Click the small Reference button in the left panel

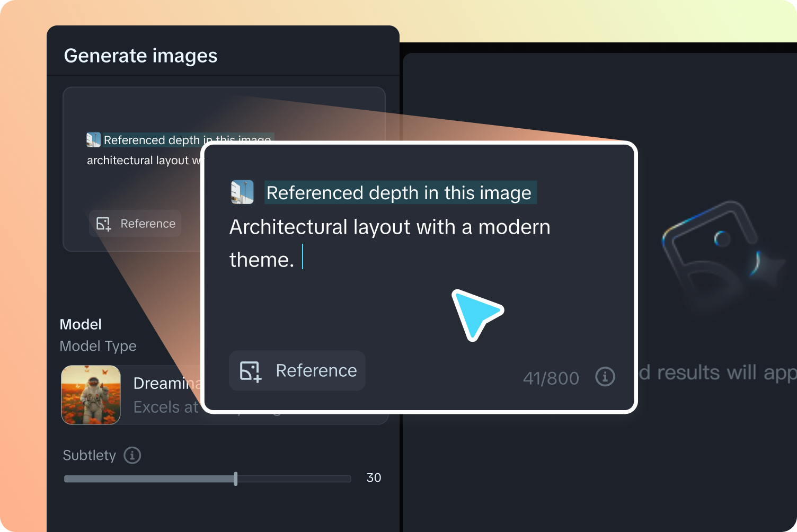pos(135,224)
